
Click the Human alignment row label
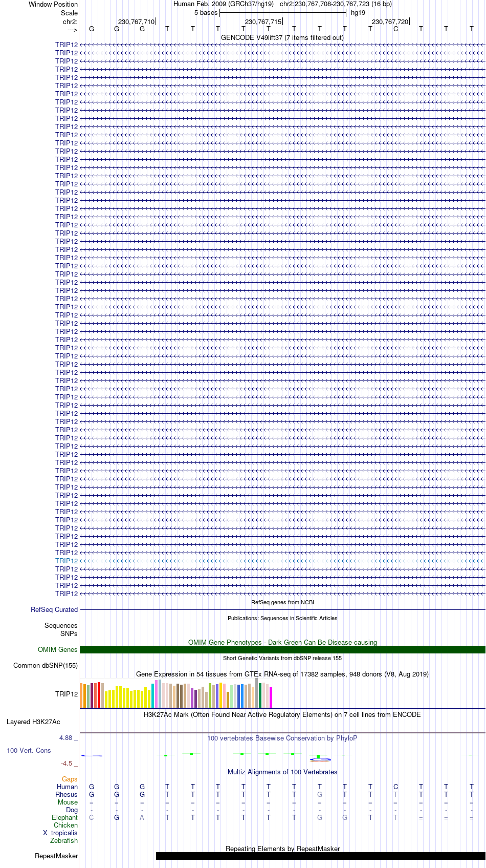point(67,787)
